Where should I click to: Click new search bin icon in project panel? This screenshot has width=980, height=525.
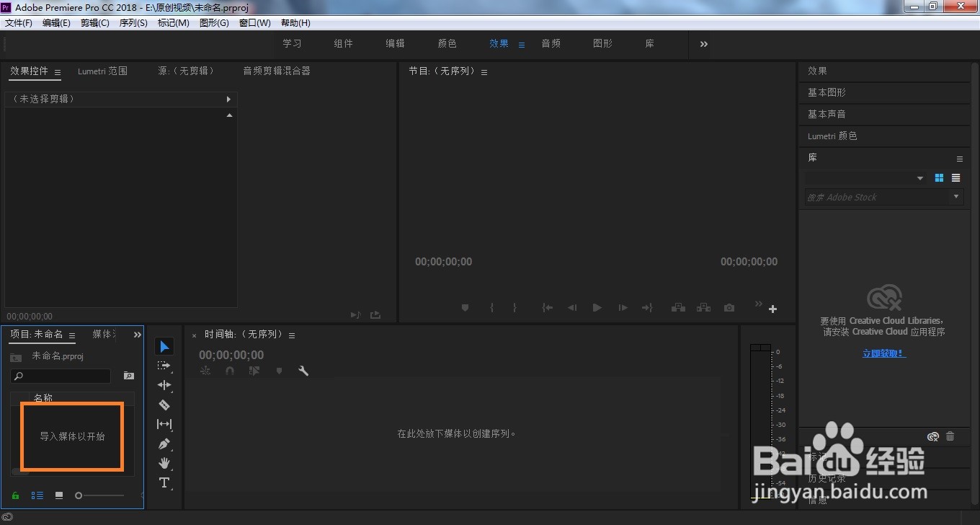pyautogui.click(x=128, y=376)
